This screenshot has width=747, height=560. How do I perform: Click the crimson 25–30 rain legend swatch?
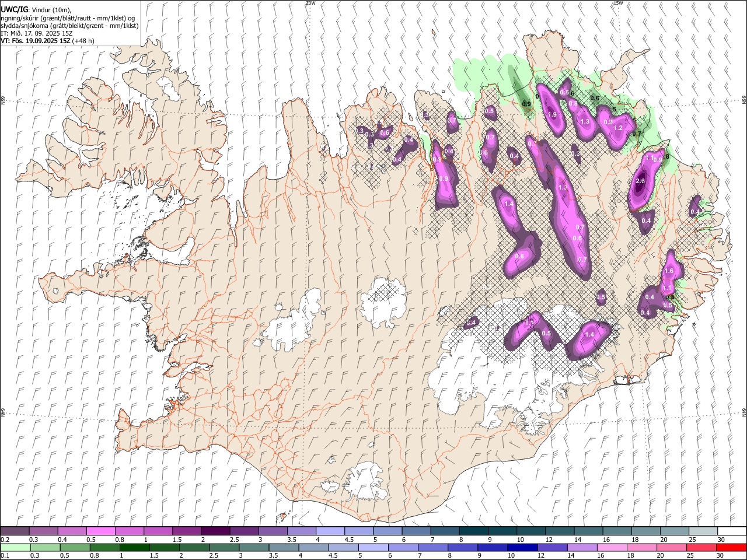(x=701, y=547)
